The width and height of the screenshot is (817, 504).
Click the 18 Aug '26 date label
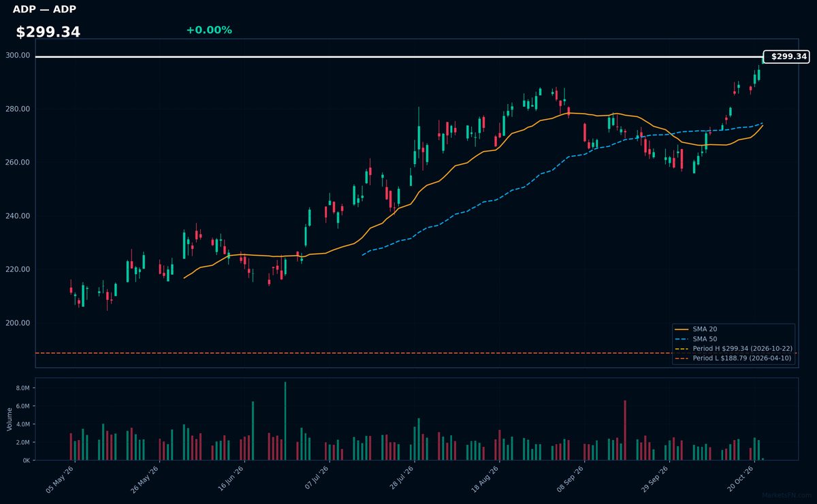tap(485, 478)
